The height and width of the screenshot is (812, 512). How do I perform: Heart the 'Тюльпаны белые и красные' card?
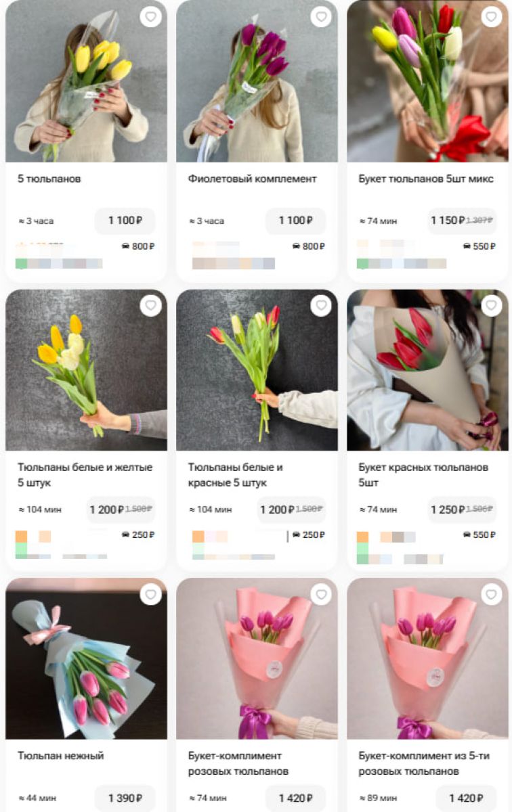point(321,305)
